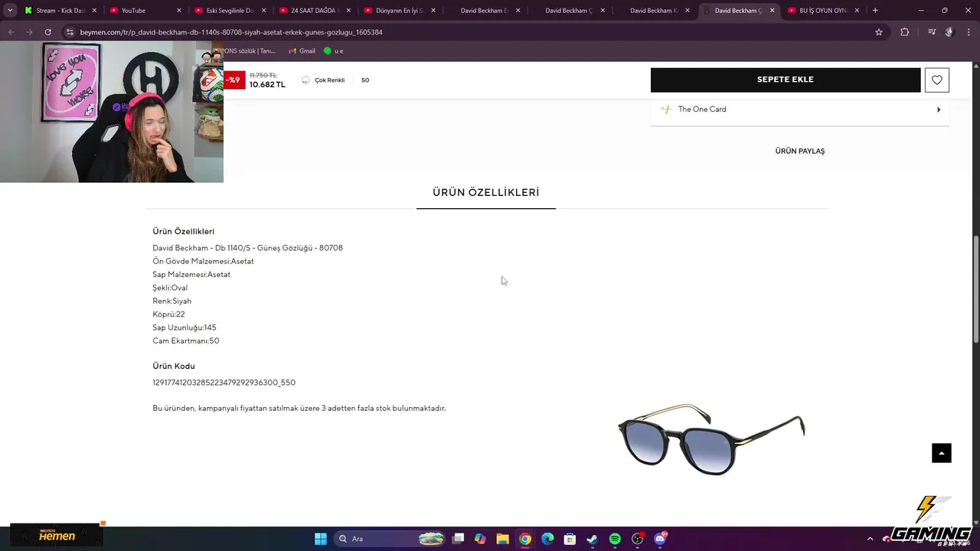
Task: Click the 10.682 TL price
Action: pos(267,85)
